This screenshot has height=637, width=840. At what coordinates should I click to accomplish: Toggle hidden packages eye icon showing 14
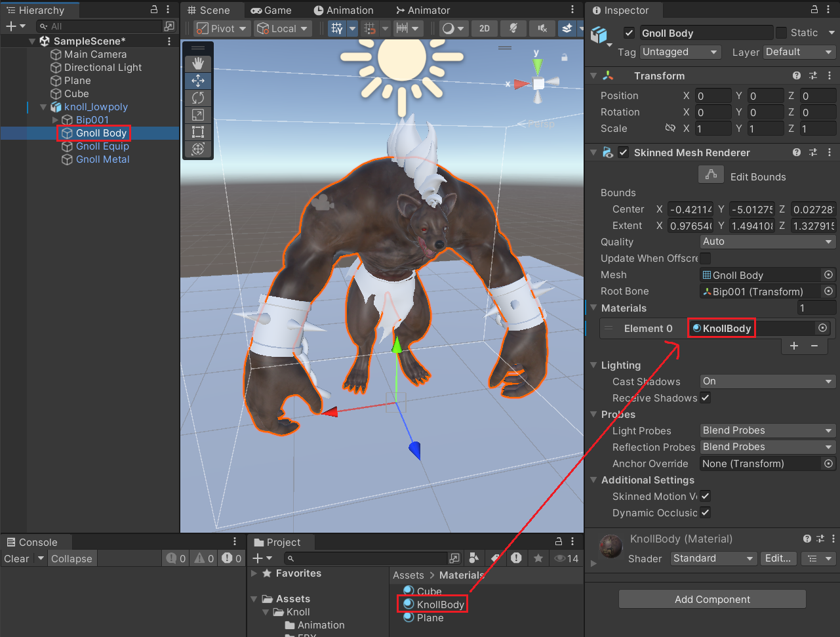[567, 558]
